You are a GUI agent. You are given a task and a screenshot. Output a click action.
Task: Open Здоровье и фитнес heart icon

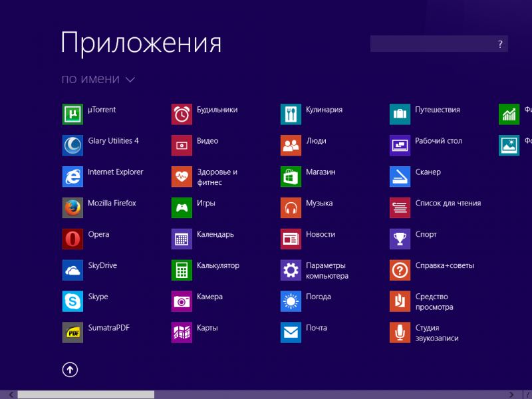182,177
